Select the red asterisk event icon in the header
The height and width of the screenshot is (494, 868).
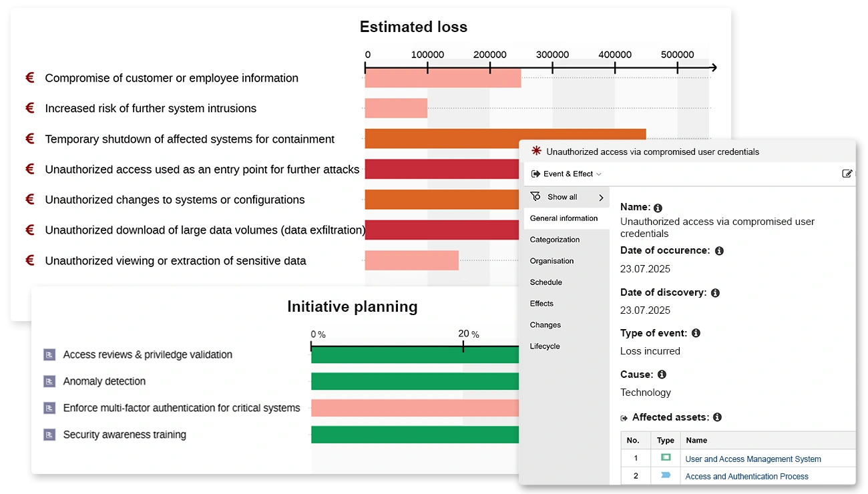pos(535,152)
